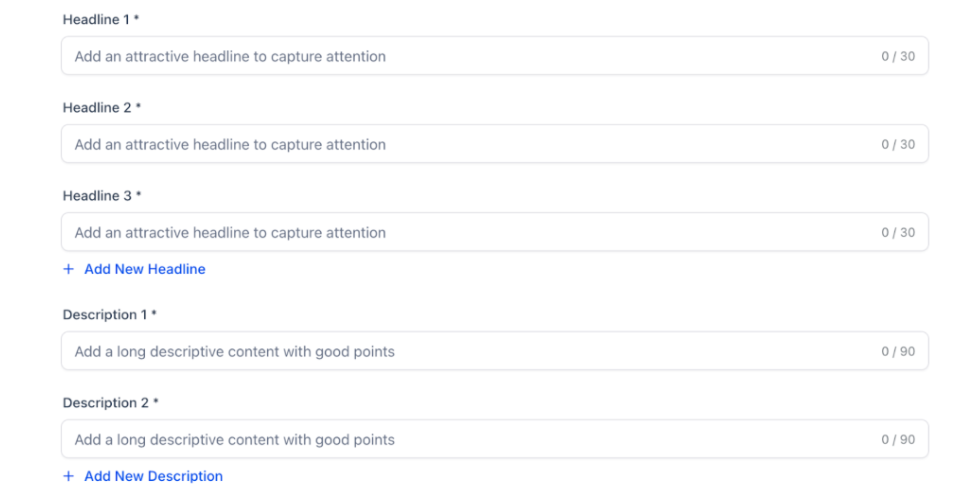Click the Headline 3 field label
This screenshot has width=975, height=496.
pos(98,196)
